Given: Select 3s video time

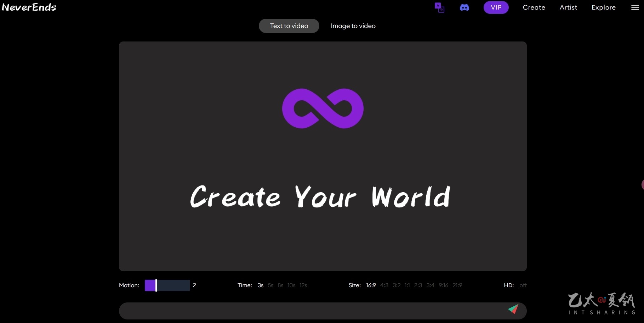Looking at the screenshot, I should (x=261, y=285).
